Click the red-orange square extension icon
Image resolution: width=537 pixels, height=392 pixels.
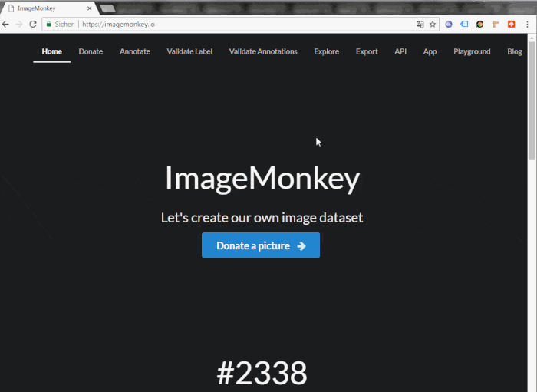coord(512,25)
